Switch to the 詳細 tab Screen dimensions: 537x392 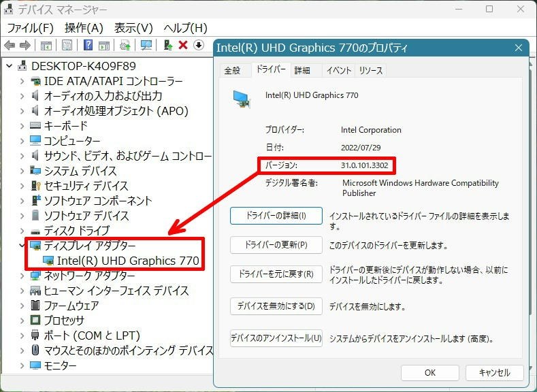click(x=302, y=71)
